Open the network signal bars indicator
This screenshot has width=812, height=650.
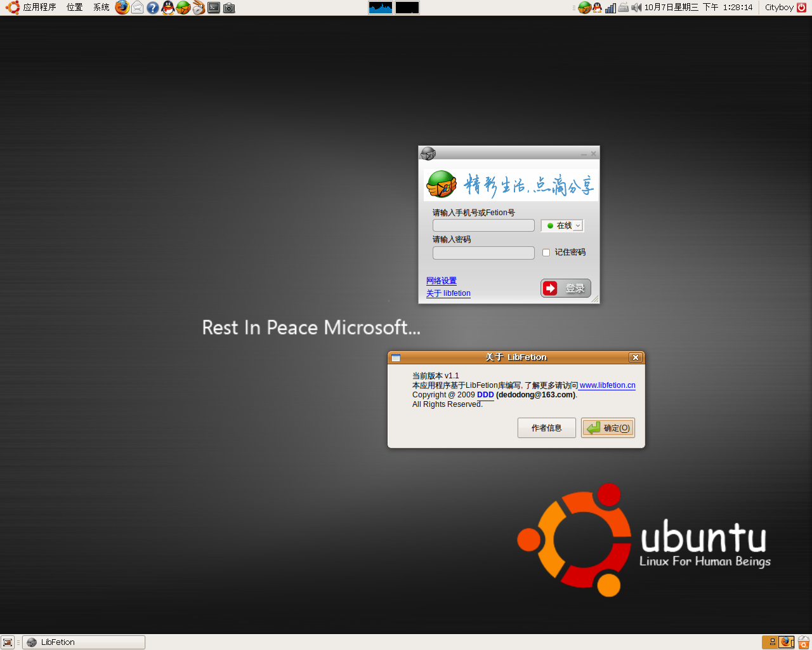pyautogui.click(x=610, y=8)
